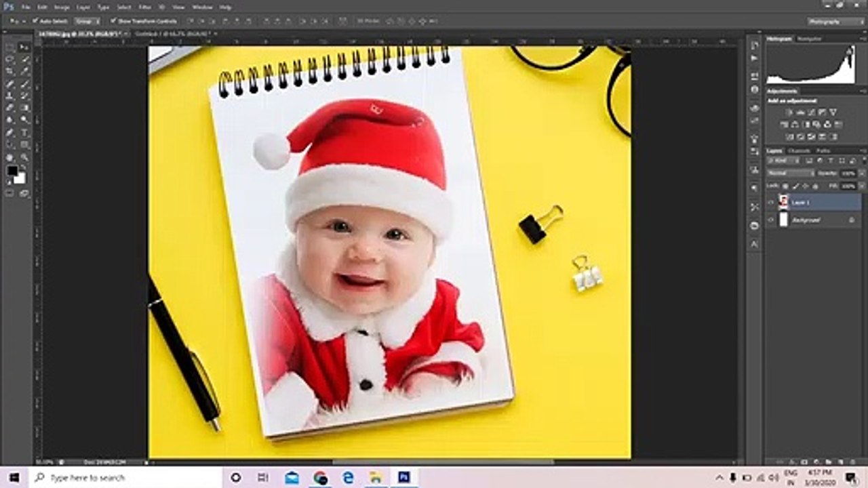Click the Windows Start button

coord(14,477)
